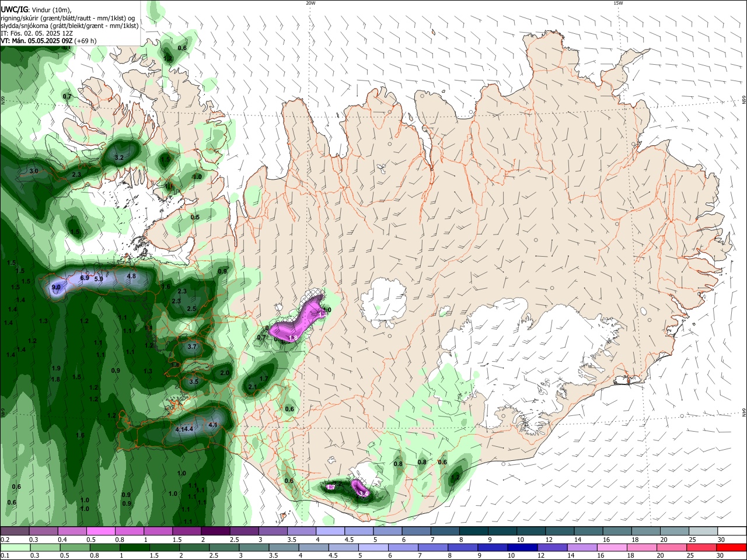Select the '30' label in the upper legend row
Image resolution: width=747 pixels, height=560 pixels.
tap(721, 540)
